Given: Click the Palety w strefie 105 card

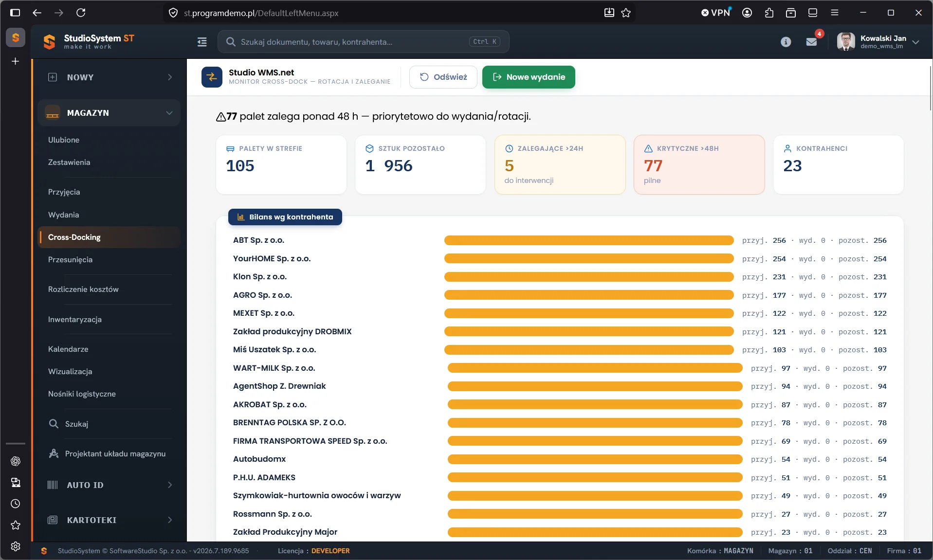Looking at the screenshot, I should (281, 164).
